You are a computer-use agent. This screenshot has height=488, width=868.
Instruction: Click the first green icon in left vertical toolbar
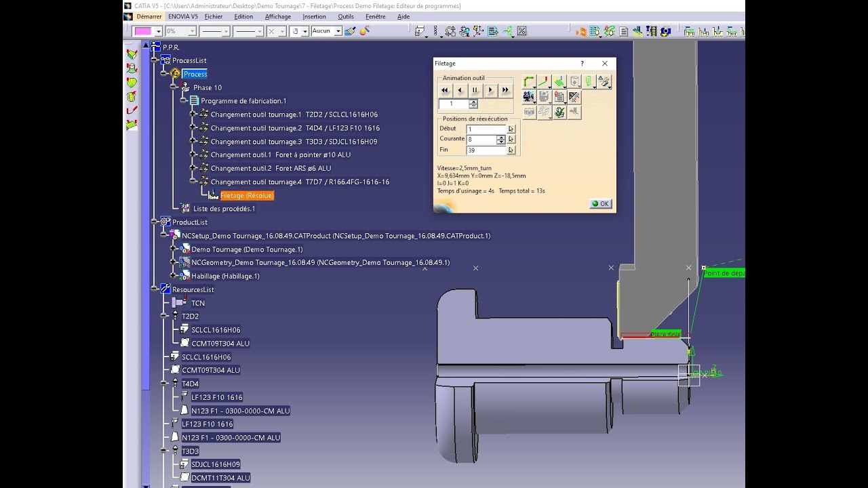pos(132,54)
